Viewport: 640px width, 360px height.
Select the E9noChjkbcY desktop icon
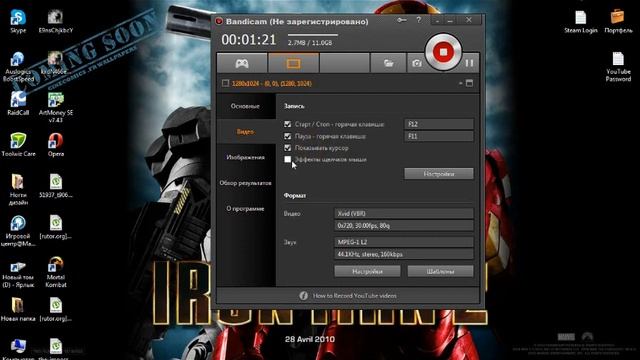coord(56,22)
